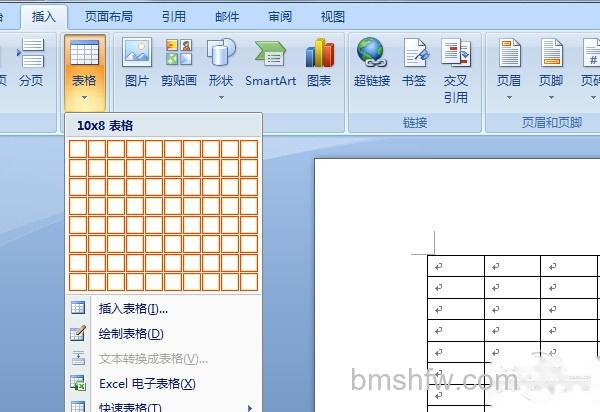Click the 页脚 footer icon
This screenshot has width=600, height=412.
click(x=551, y=53)
